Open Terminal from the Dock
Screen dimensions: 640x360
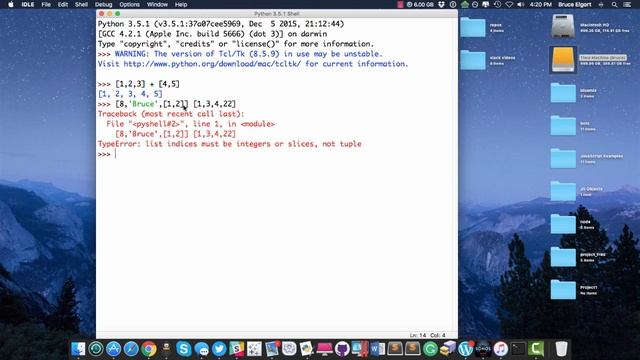point(518,349)
